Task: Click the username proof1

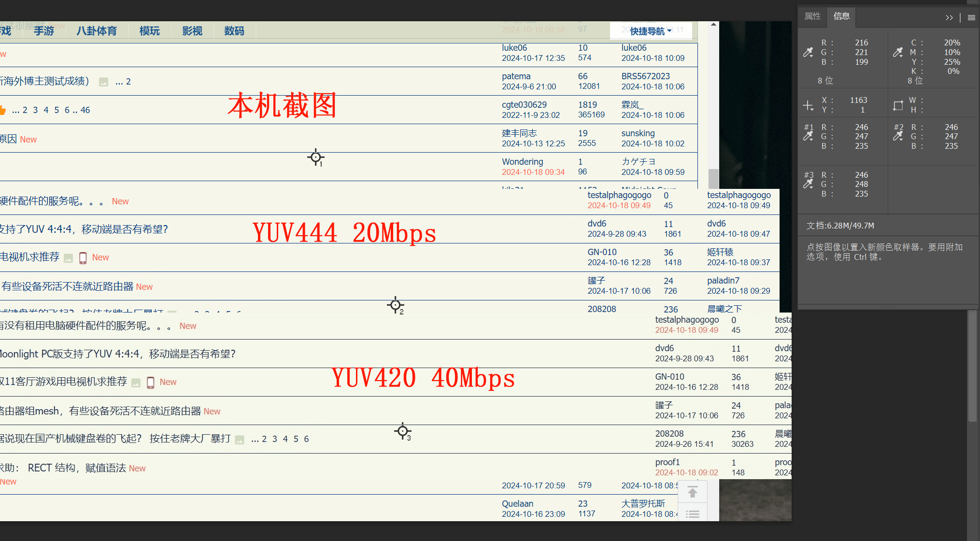Action: pos(668,462)
